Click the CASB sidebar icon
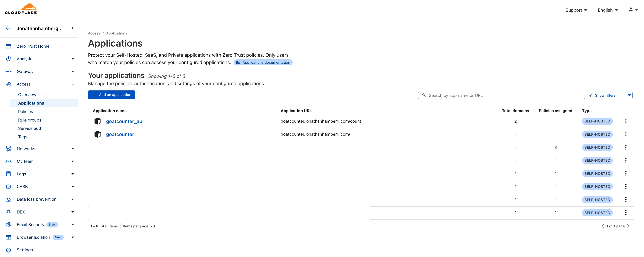 coord(8,187)
